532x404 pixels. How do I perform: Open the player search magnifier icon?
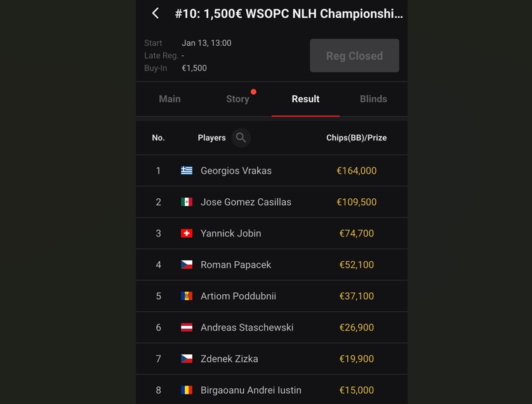point(241,137)
